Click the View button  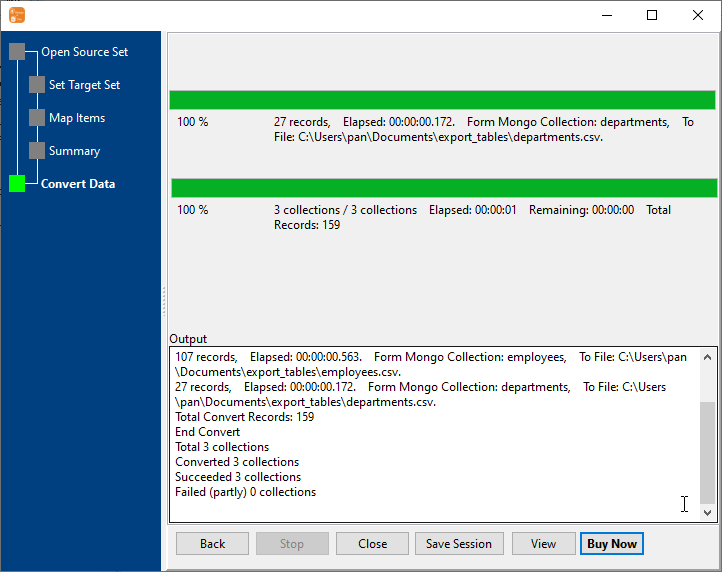pyautogui.click(x=543, y=544)
